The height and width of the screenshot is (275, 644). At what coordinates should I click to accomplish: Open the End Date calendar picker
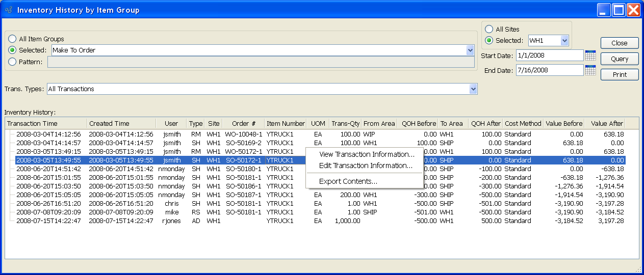coord(590,70)
